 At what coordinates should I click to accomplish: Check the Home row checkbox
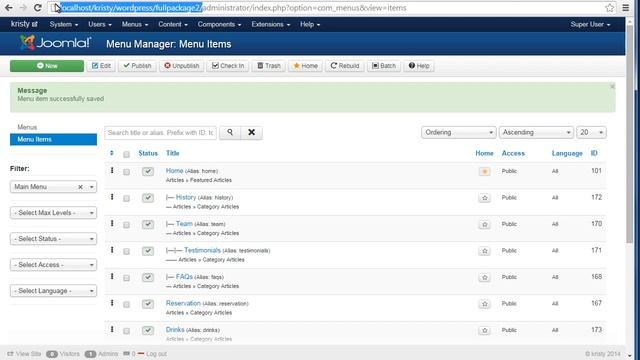coord(127,172)
